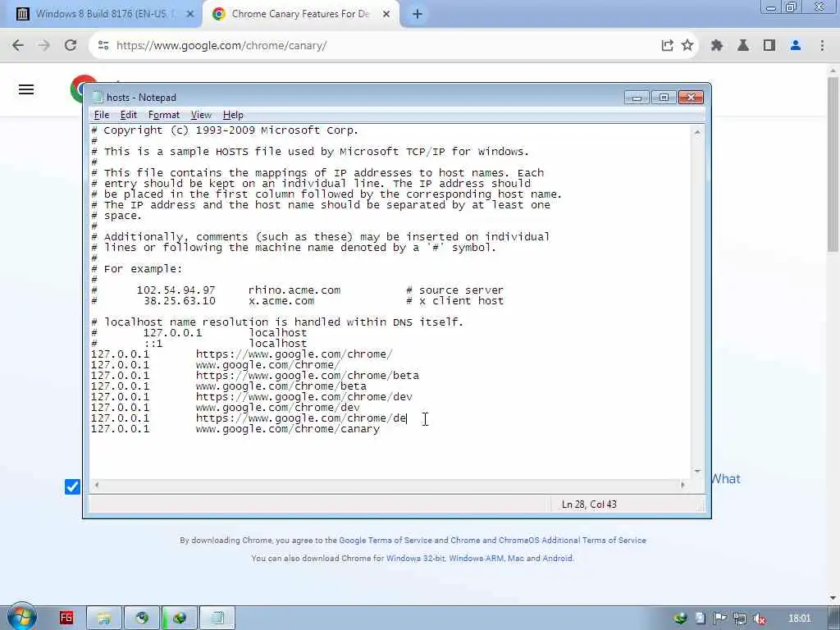
Task: Click the Chrome address bar URL
Action: point(221,46)
